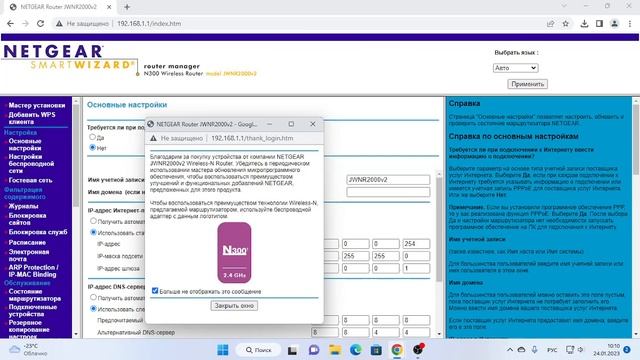Image resolution: width=640 pixels, height=360 pixels.
Task: Toggle the browser side panel icon
Action: point(599,24)
